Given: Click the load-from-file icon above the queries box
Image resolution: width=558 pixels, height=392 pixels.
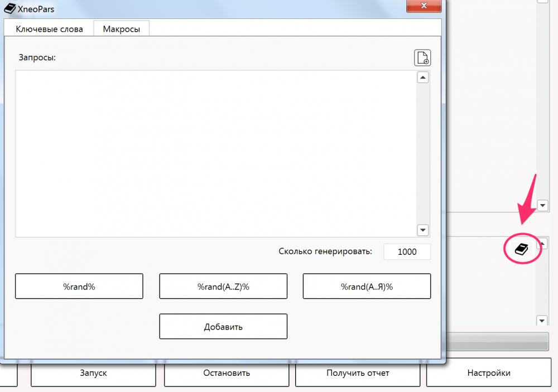Looking at the screenshot, I should pyautogui.click(x=422, y=57).
